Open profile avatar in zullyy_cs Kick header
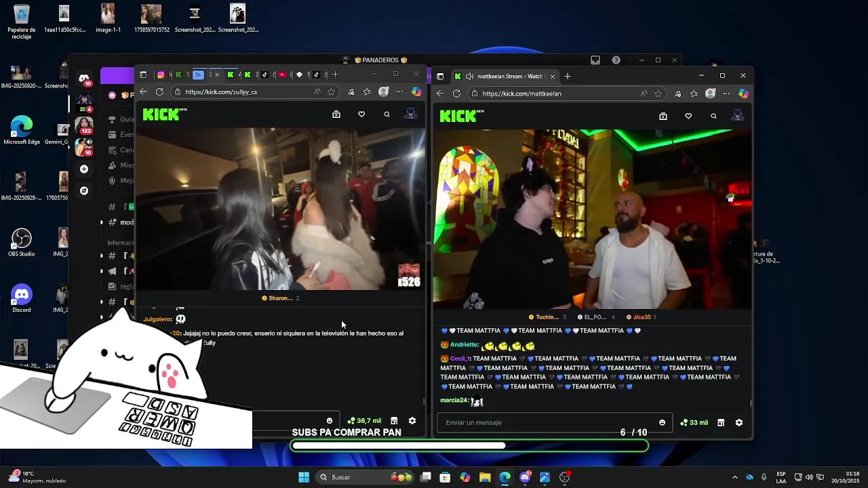 tap(410, 114)
